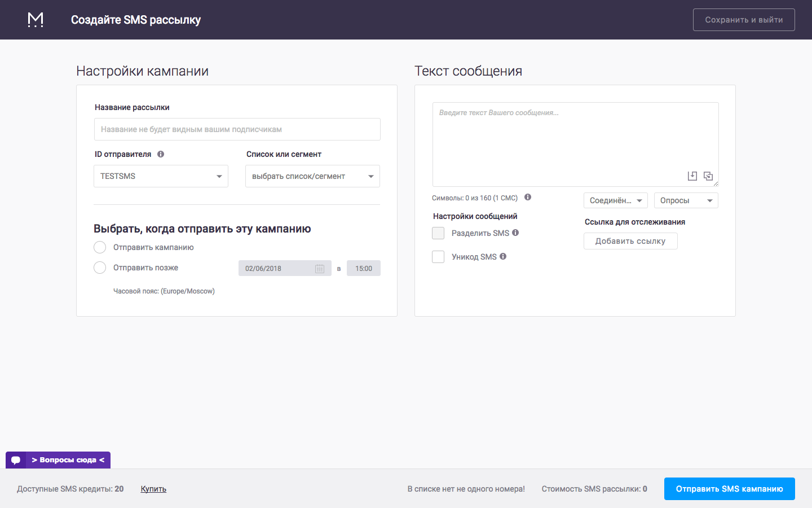The image size is (812, 508).
Task: Select the Отправить позже radio button
Action: click(x=100, y=268)
